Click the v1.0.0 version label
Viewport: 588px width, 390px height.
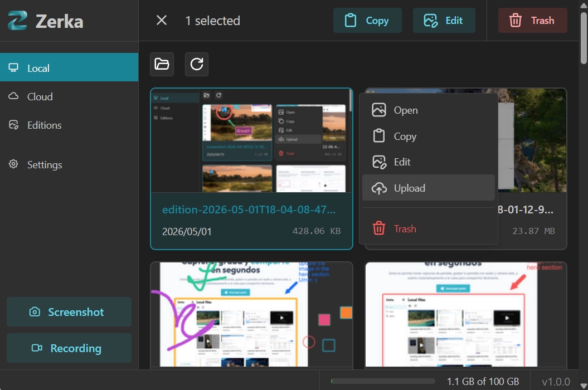point(556,382)
